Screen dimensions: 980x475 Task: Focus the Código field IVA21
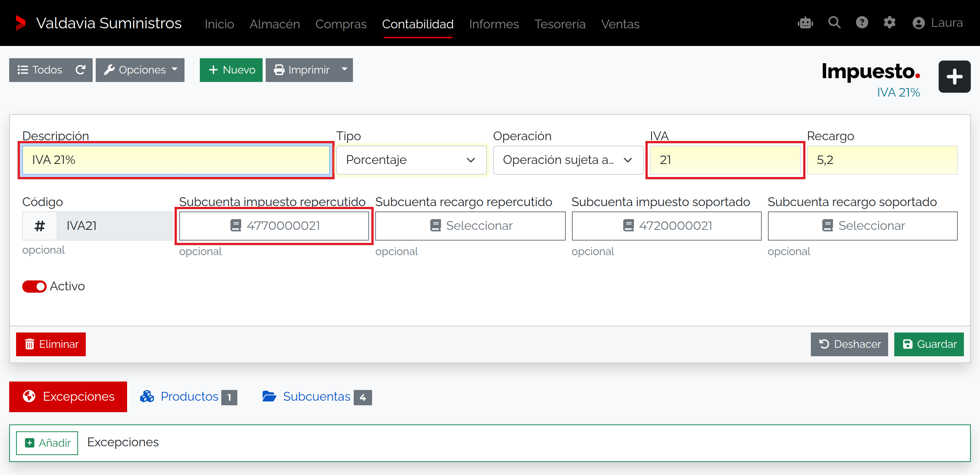tap(115, 226)
